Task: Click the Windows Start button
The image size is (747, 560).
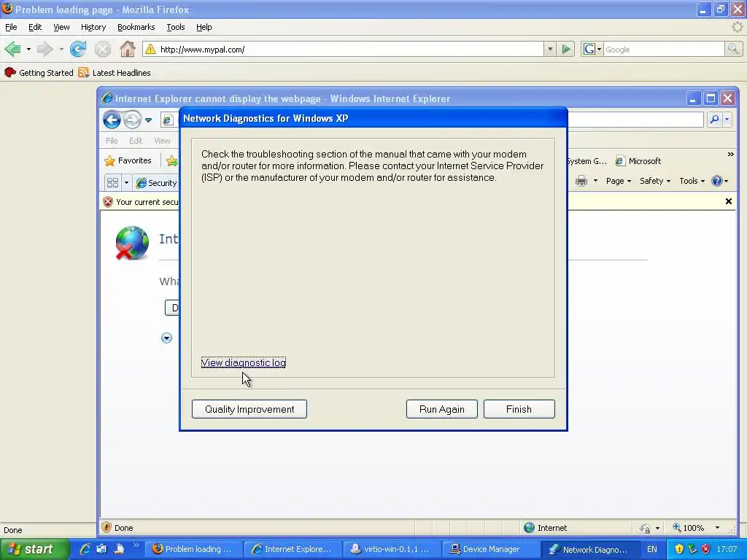Action: click(34, 549)
